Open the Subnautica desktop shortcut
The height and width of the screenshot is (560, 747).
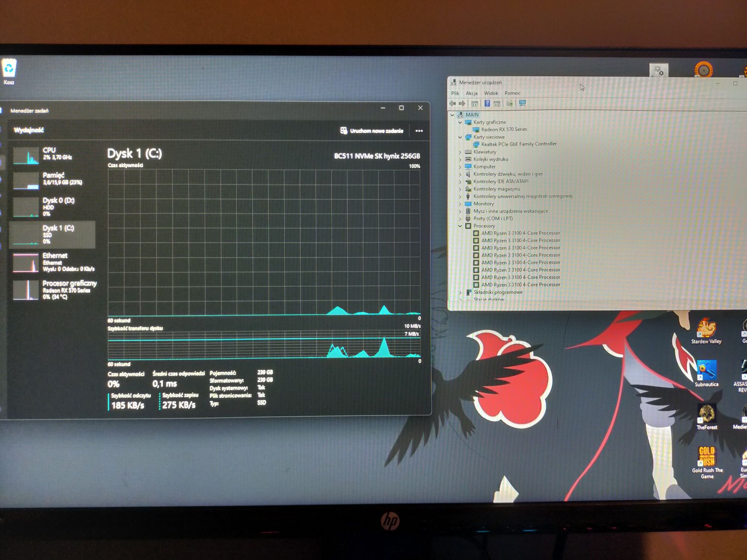(x=706, y=374)
